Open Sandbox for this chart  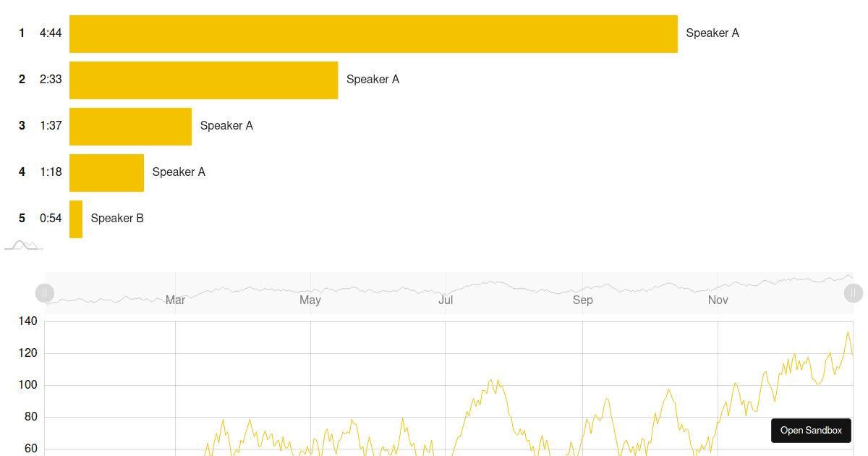pyautogui.click(x=811, y=430)
